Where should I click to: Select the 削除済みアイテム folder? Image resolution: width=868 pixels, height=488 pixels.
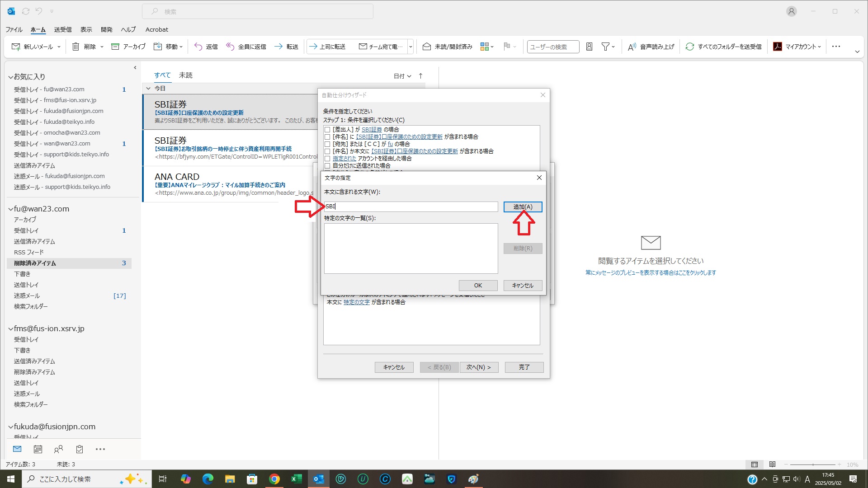tap(69, 263)
